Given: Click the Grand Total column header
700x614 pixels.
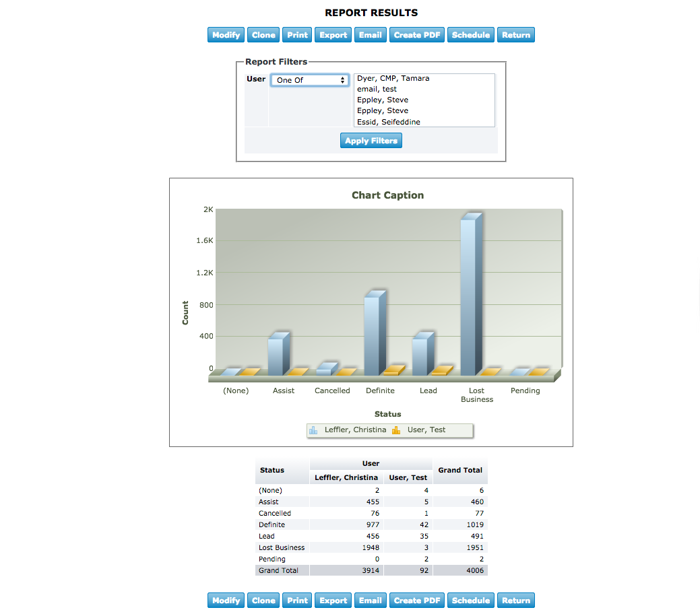Looking at the screenshot, I should [460, 471].
